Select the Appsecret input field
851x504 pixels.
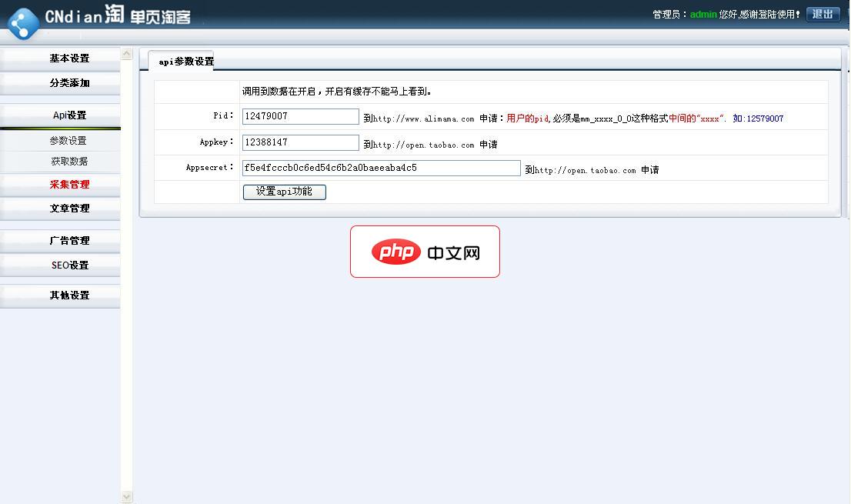point(381,168)
